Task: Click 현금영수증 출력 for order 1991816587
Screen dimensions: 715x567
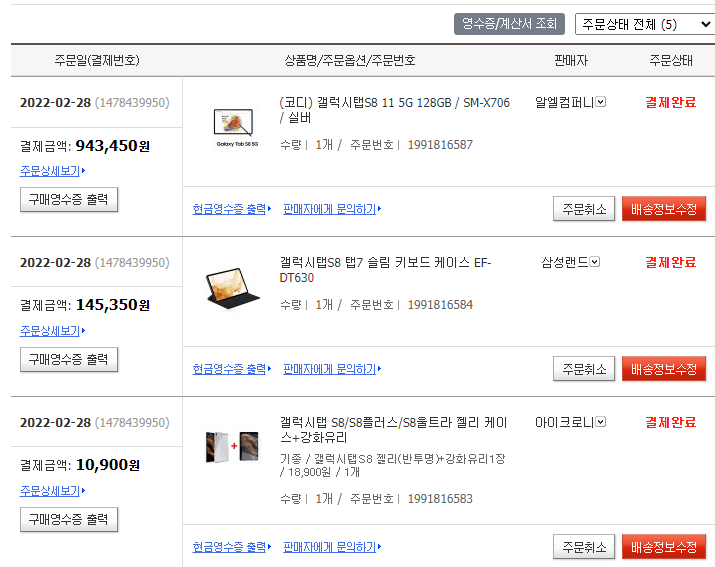Action: (x=232, y=209)
